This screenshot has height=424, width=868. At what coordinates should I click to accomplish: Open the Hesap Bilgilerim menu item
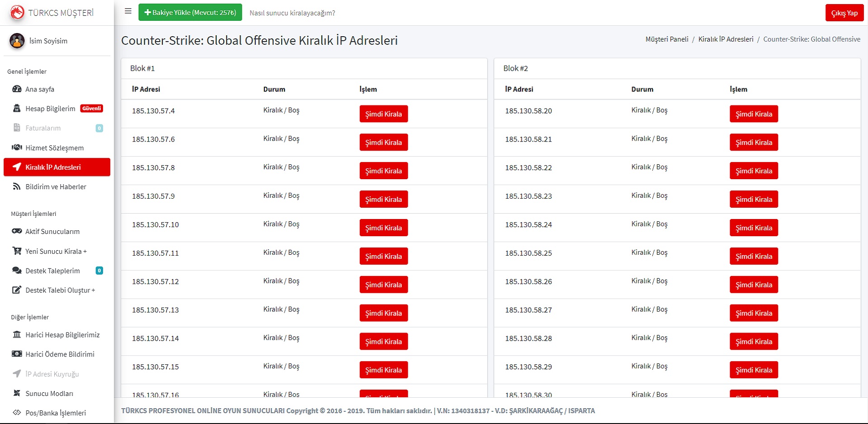pos(50,109)
